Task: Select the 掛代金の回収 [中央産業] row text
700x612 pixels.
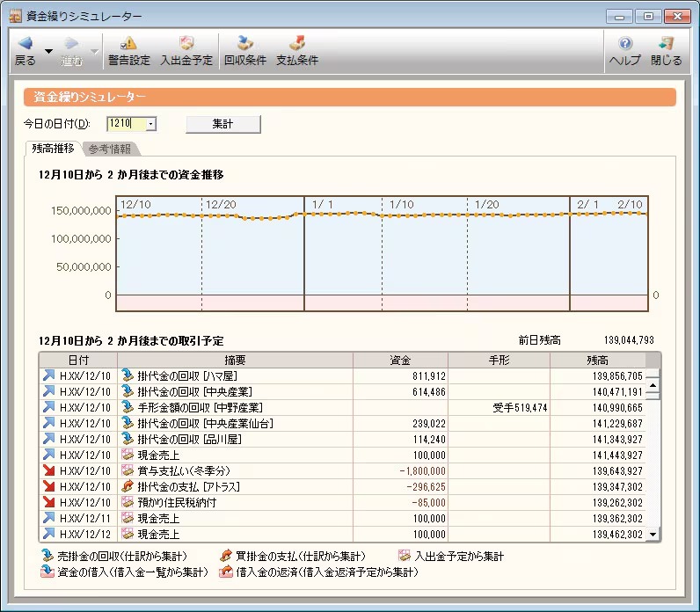Action: (194, 391)
